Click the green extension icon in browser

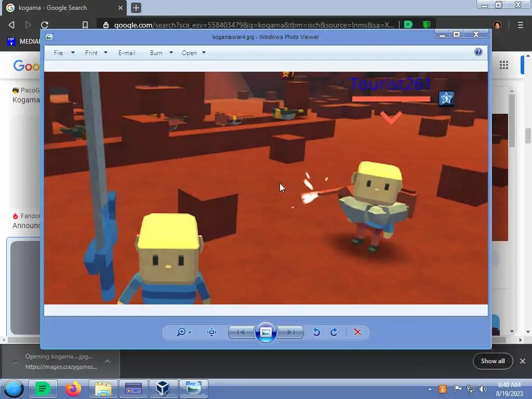[x=408, y=24]
